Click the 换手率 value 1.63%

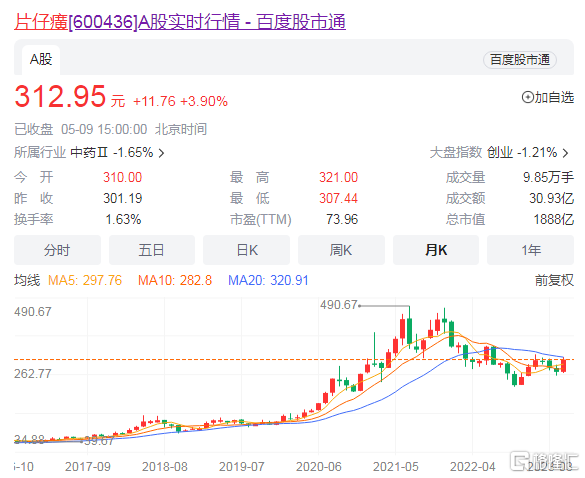(123, 219)
